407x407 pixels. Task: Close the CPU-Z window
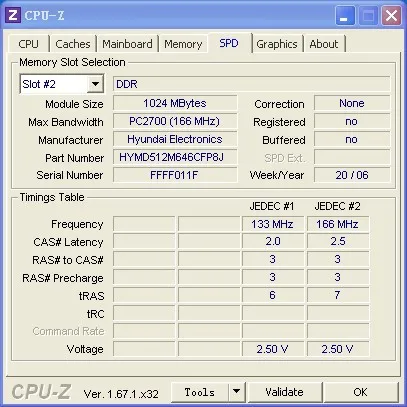coord(391,15)
